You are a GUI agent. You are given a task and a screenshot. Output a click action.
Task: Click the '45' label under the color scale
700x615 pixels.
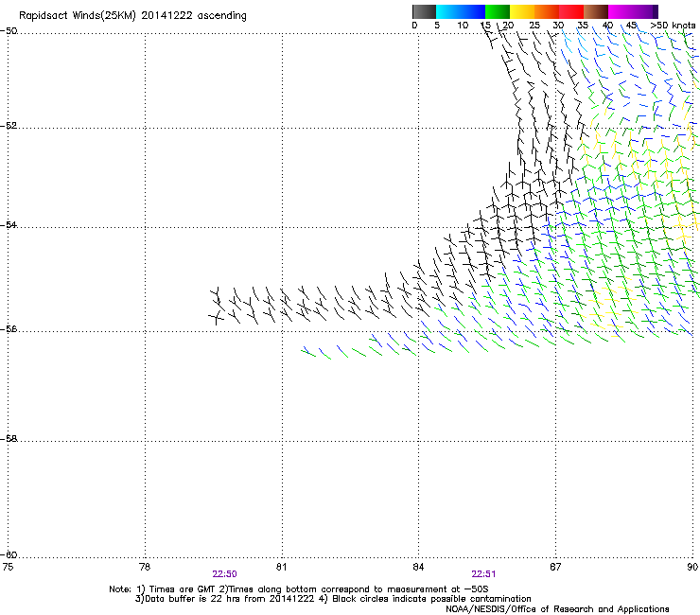pyautogui.click(x=631, y=26)
